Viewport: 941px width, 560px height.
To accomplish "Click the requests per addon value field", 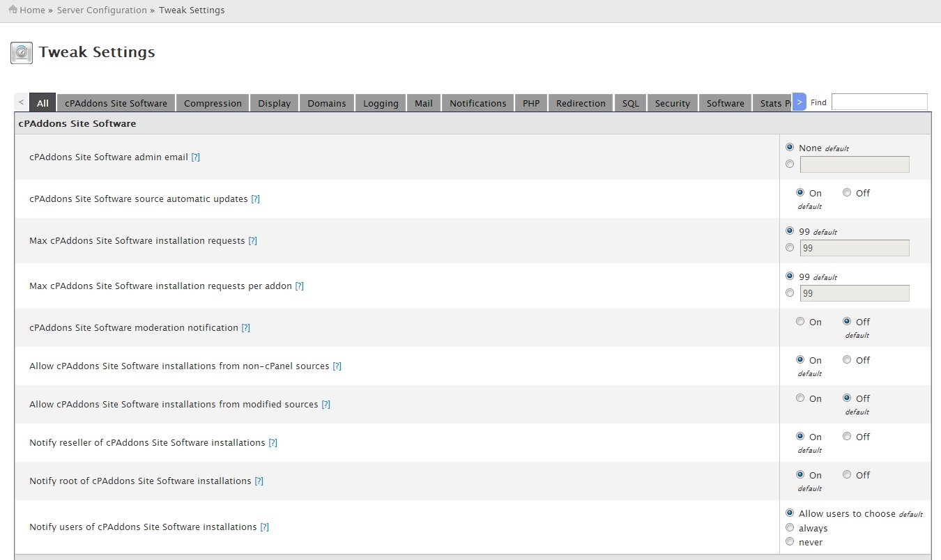I will coord(855,293).
